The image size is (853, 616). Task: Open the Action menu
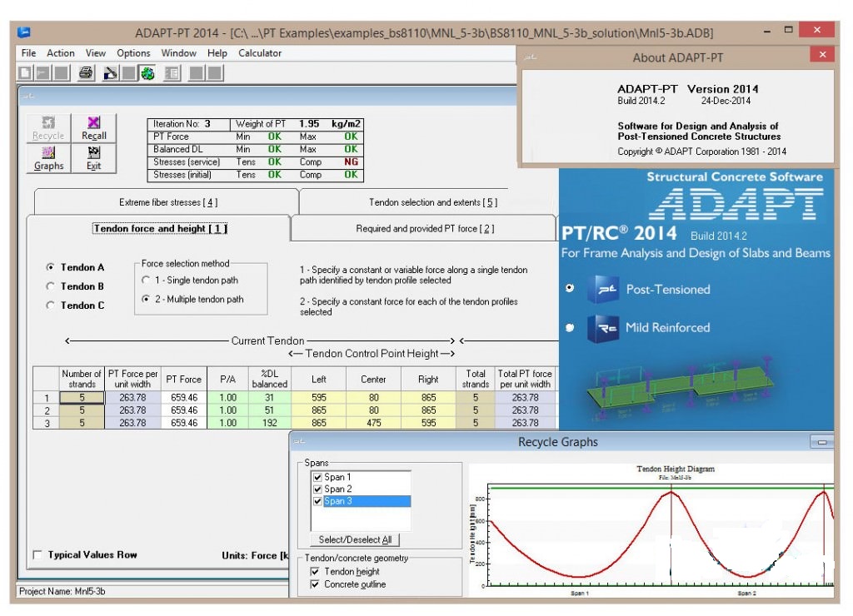coord(60,52)
